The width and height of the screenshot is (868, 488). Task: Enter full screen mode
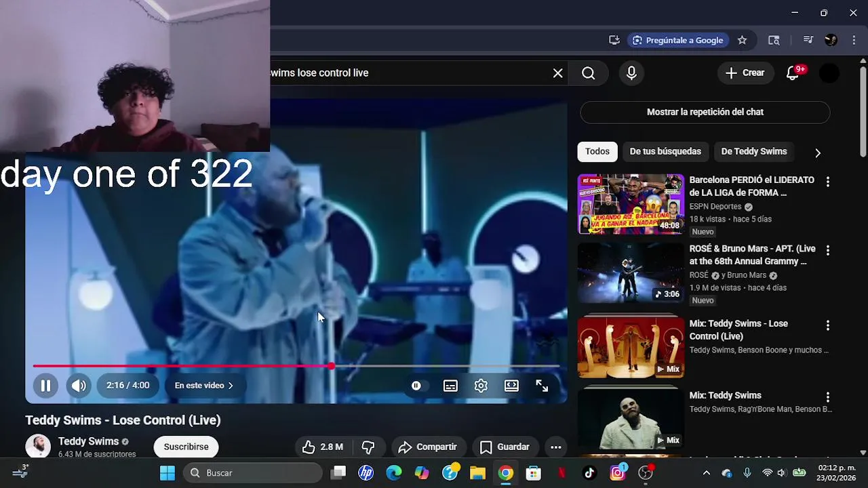pyautogui.click(x=542, y=386)
